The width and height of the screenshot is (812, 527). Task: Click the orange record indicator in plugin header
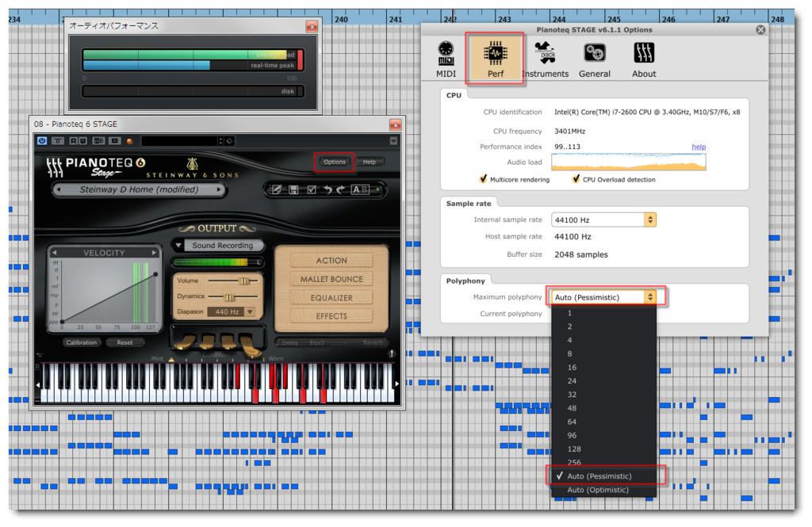(x=129, y=141)
